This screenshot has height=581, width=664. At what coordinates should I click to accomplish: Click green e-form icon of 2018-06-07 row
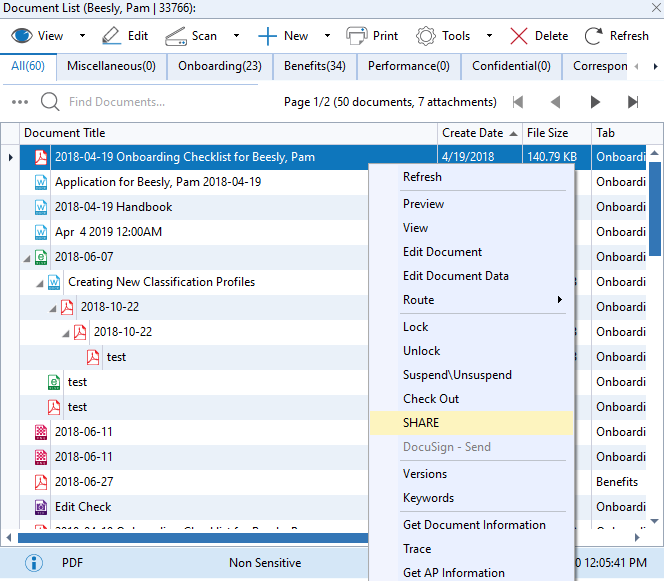coord(41,257)
